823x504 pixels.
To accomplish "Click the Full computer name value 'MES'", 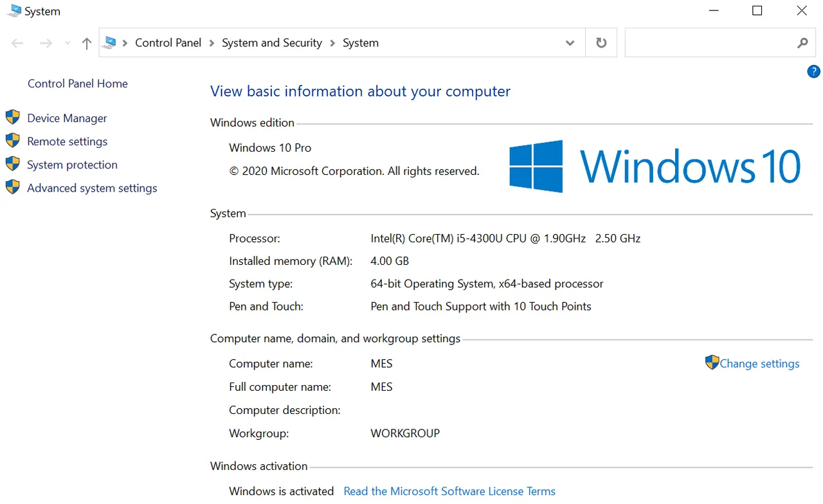I will pyautogui.click(x=381, y=387).
